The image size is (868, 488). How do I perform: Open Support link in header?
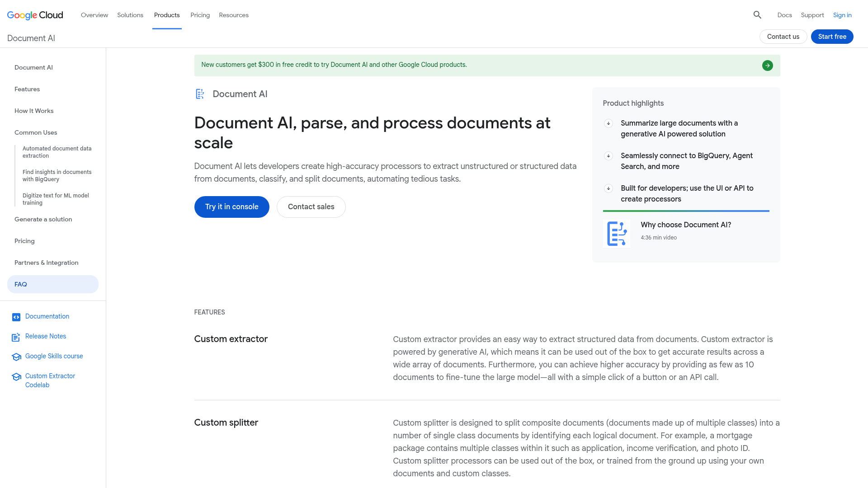[812, 15]
